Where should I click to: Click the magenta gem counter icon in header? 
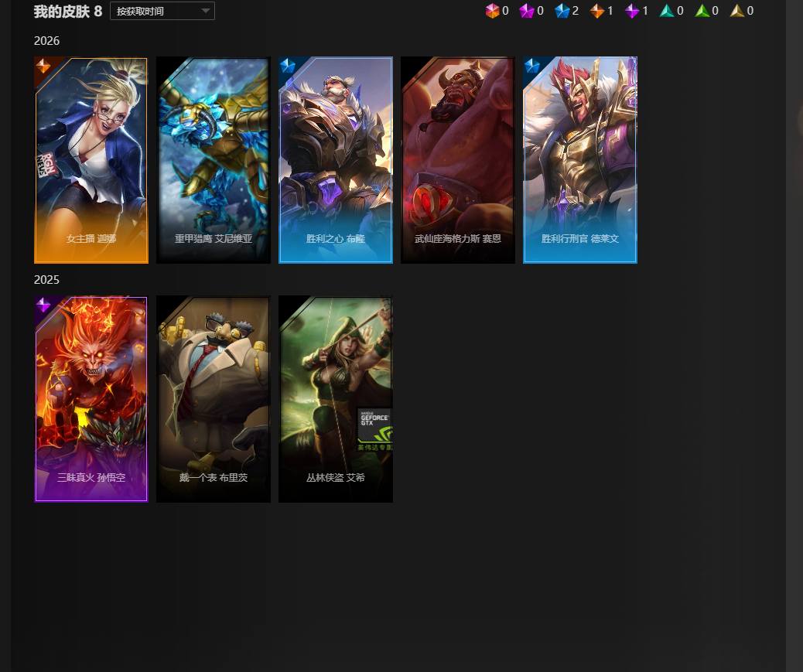pos(527,11)
